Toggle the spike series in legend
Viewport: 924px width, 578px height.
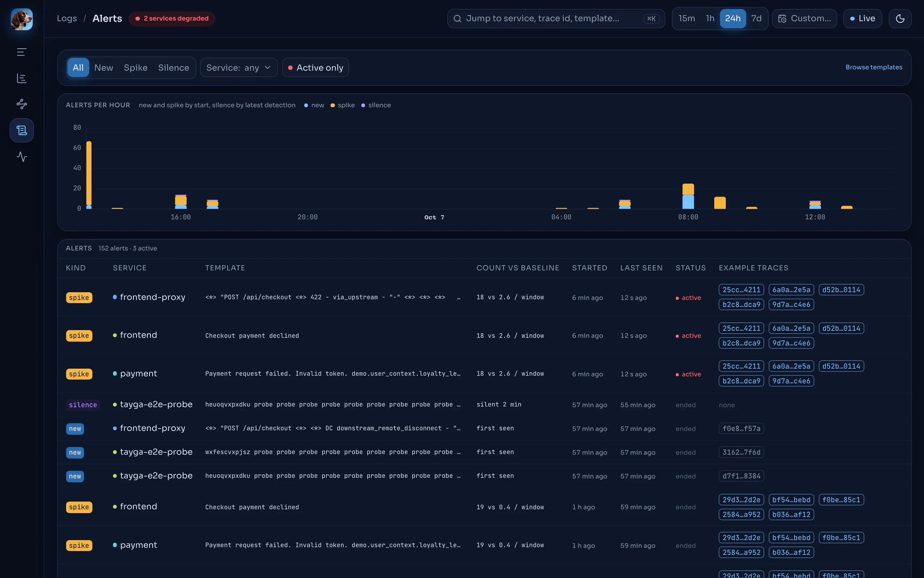click(343, 105)
